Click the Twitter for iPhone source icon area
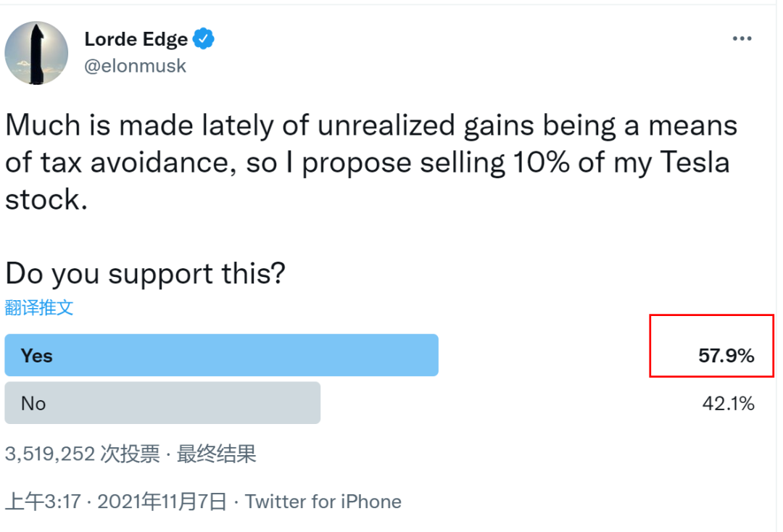783x532 pixels. click(324, 501)
